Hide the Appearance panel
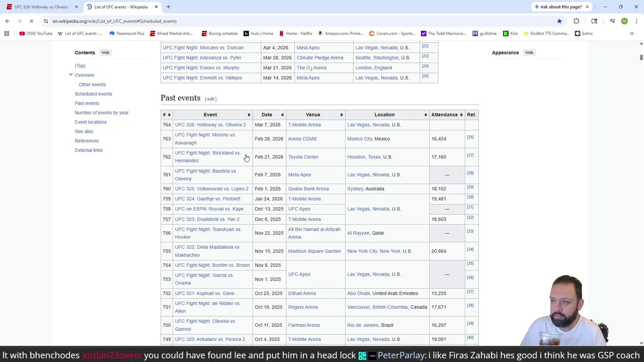The height and width of the screenshot is (362, 644). coord(529,52)
